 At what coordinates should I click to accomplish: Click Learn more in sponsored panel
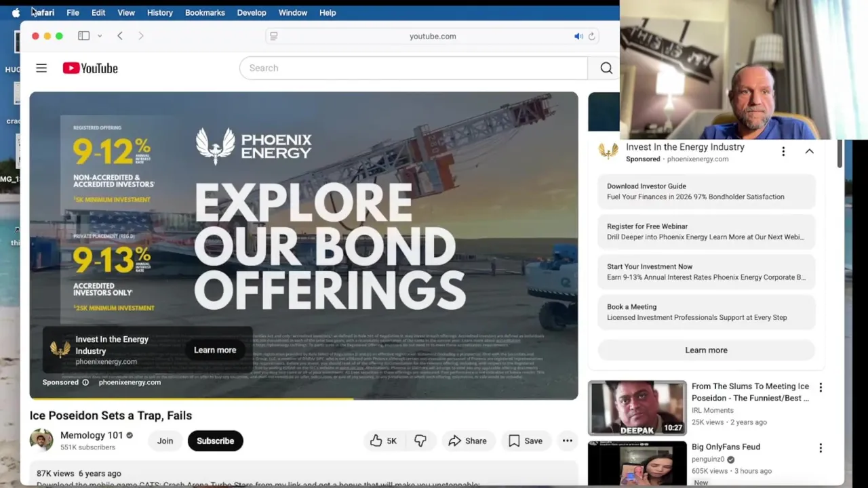[x=706, y=350]
